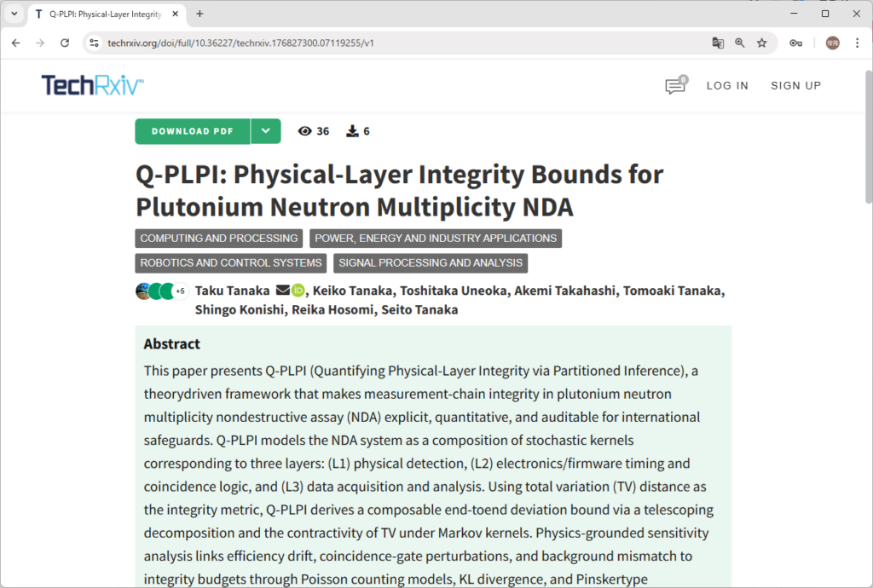The height and width of the screenshot is (588, 873).
Task: Click the translate page icon in address bar
Action: (x=718, y=43)
